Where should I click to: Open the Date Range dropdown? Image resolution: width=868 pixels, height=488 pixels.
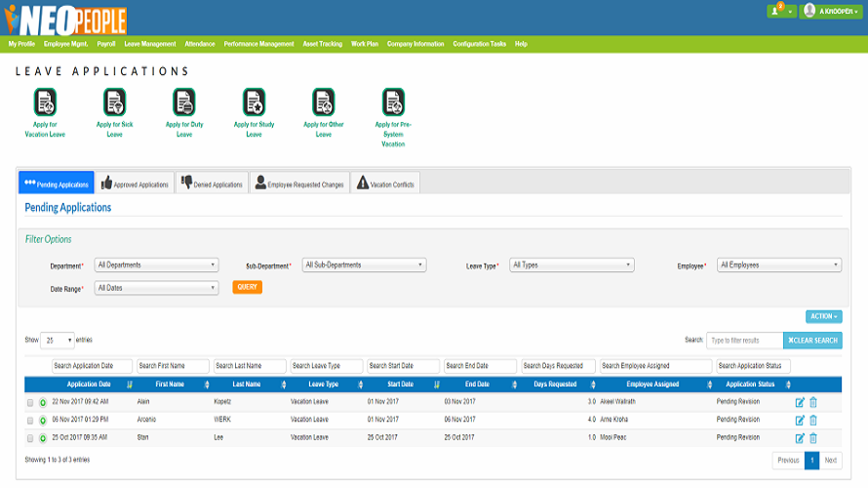156,288
